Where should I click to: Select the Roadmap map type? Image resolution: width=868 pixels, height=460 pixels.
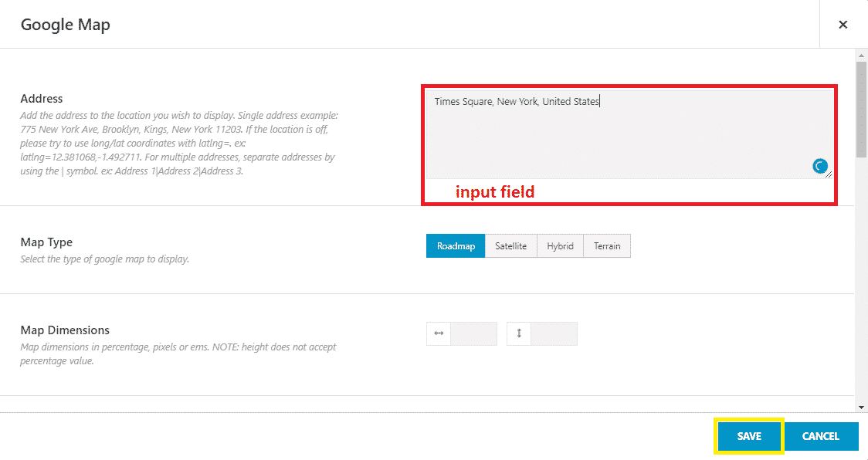pyautogui.click(x=456, y=245)
